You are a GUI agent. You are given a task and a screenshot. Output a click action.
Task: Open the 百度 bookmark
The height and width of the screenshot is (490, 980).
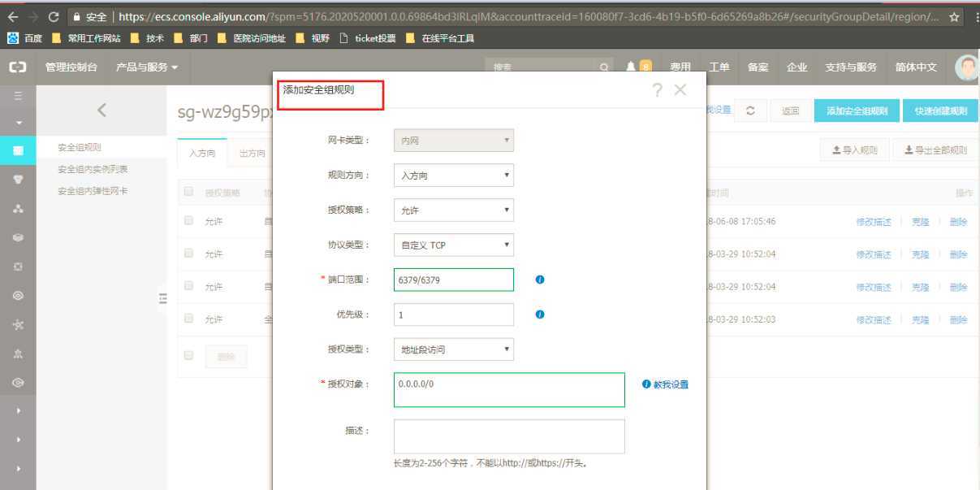pos(24,38)
